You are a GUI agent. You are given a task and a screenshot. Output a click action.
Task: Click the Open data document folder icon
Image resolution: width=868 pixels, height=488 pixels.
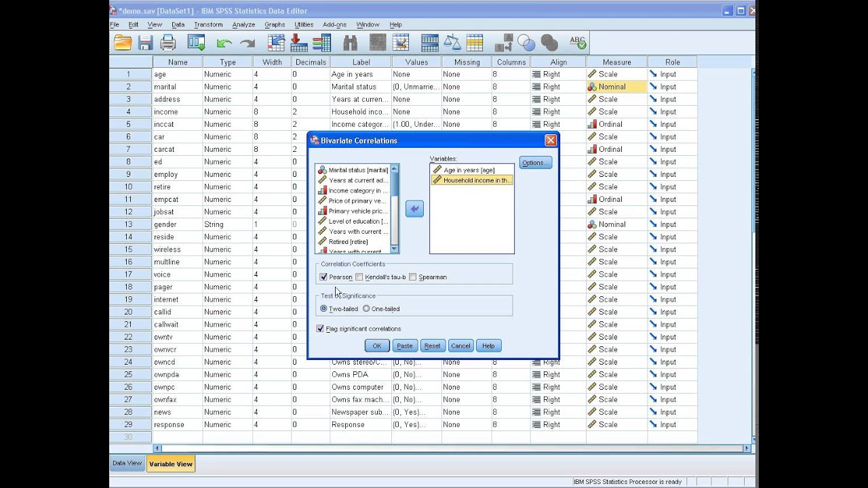(123, 43)
